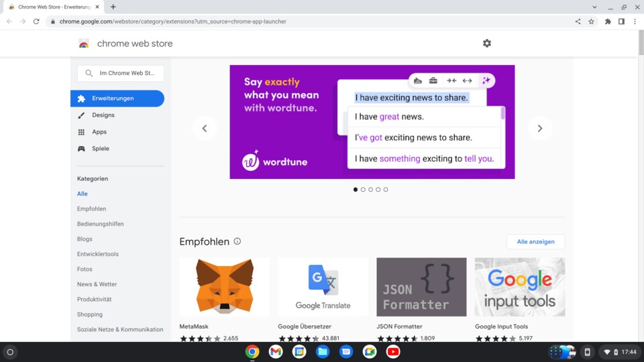644x362 pixels.
Task: Open the phone hub icon in shelf
Action: click(588, 352)
